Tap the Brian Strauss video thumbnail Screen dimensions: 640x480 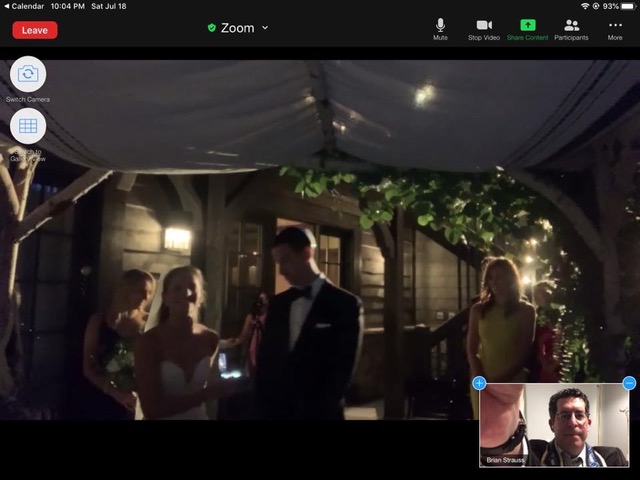pos(555,425)
